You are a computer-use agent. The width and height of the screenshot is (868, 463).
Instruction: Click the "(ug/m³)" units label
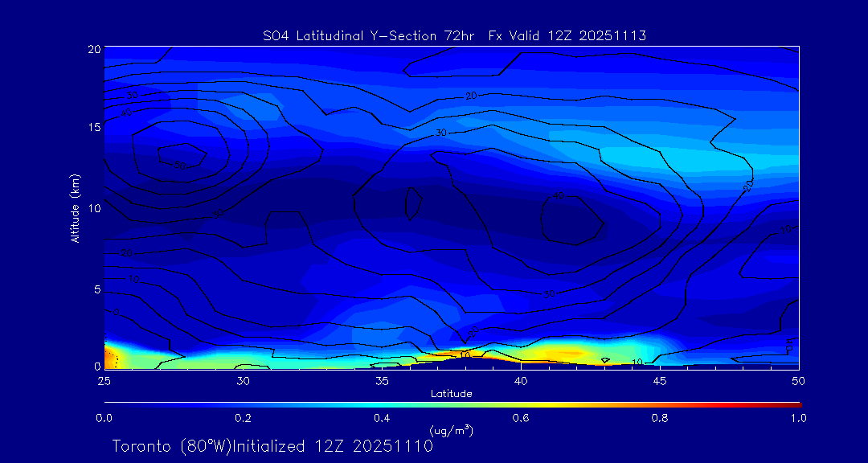coord(452,430)
